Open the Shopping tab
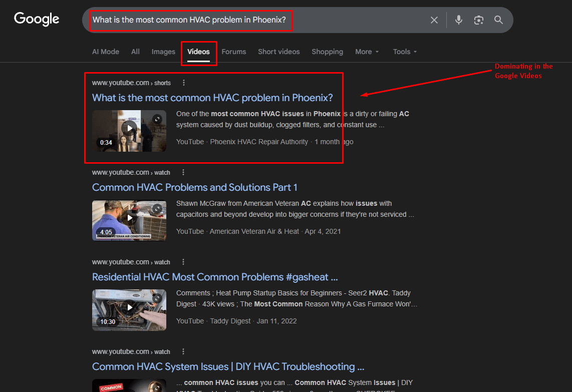572x392 pixels. [327, 52]
